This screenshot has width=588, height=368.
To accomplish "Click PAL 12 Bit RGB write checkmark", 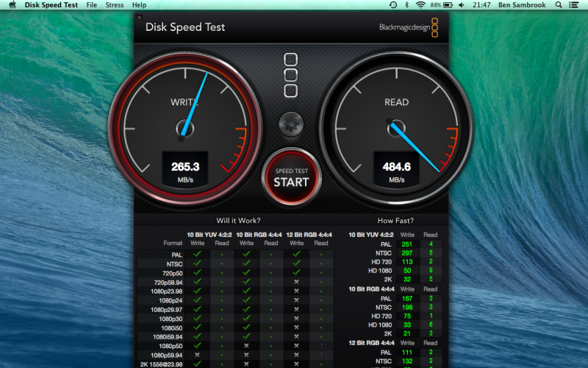I will pyautogui.click(x=296, y=254).
